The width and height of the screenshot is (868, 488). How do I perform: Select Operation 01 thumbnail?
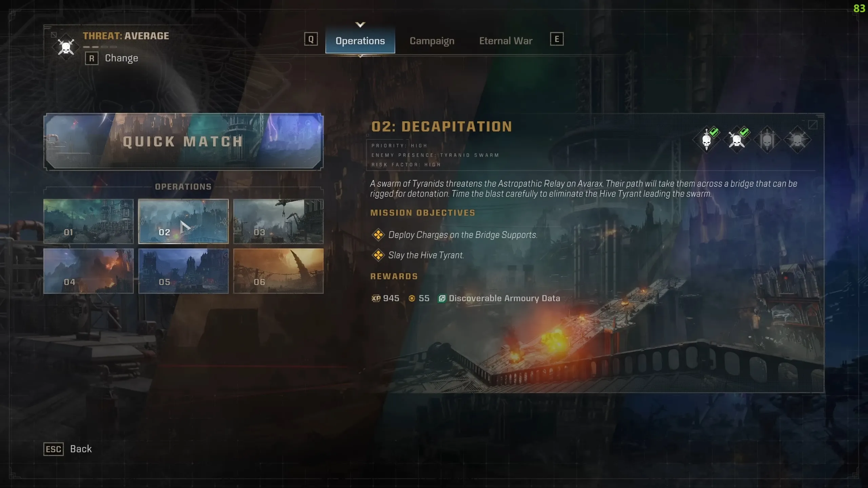tap(88, 221)
